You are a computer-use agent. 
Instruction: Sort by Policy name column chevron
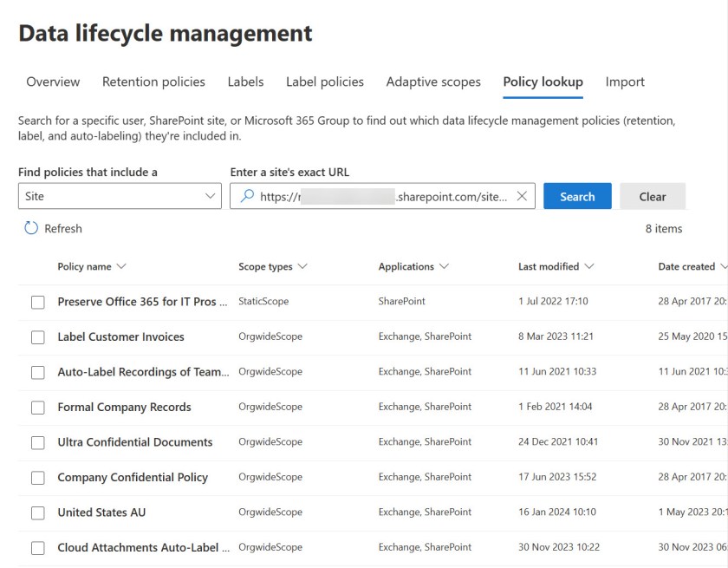[121, 266]
